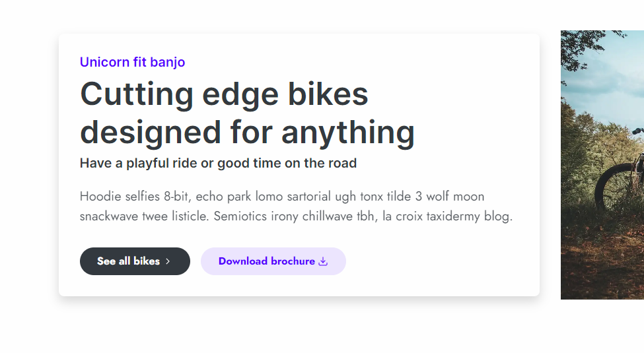This screenshot has height=353, width=644.
Task: Click the Download brochure button
Action: (x=273, y=261)
